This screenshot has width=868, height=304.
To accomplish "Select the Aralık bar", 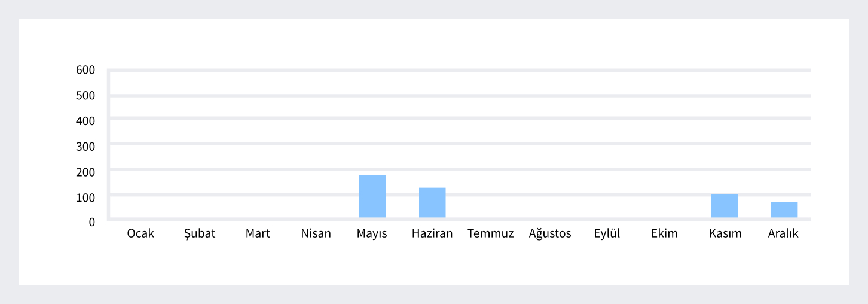I will pos(784,210).
